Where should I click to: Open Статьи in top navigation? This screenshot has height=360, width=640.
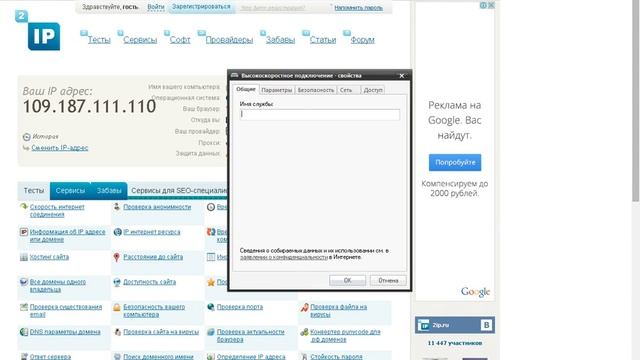(x=323, y=40)
